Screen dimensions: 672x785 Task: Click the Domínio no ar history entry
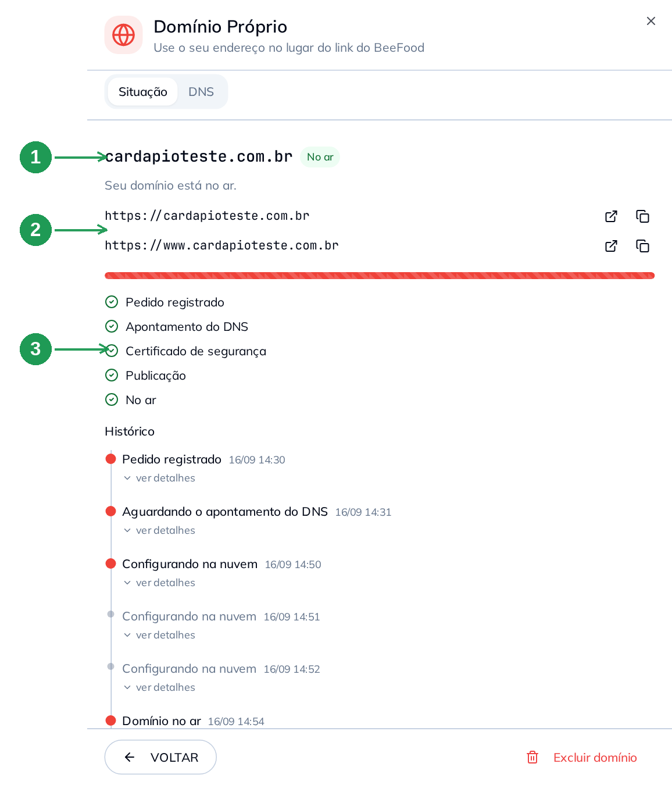(x=162, y=721)
